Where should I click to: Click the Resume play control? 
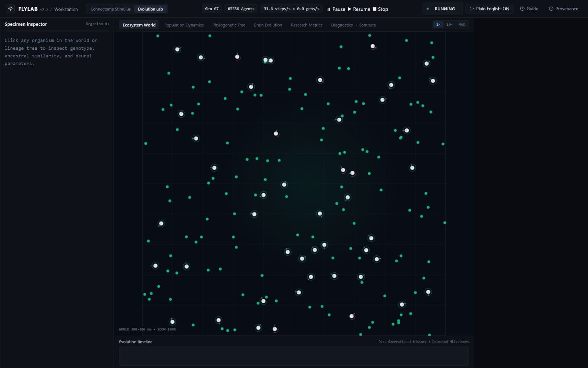(x=359, y=9)
